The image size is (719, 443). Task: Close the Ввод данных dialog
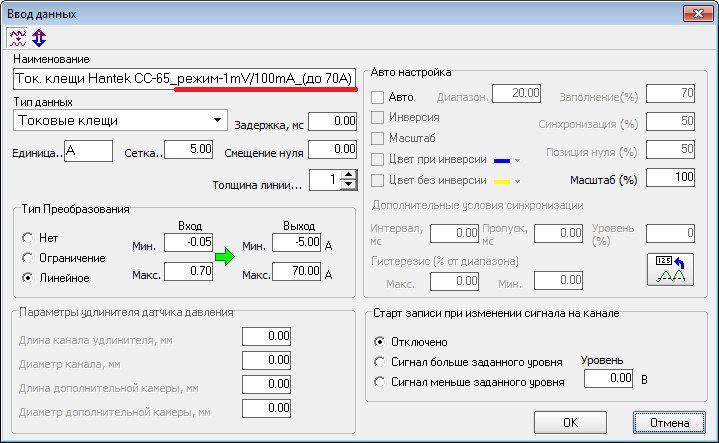[697, 13]
